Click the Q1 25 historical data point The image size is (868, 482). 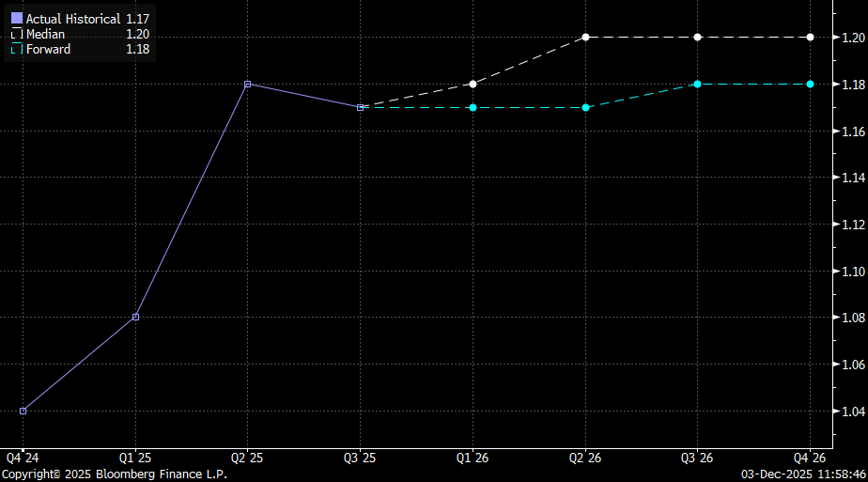pyautogui.click(x=135, y=317)
